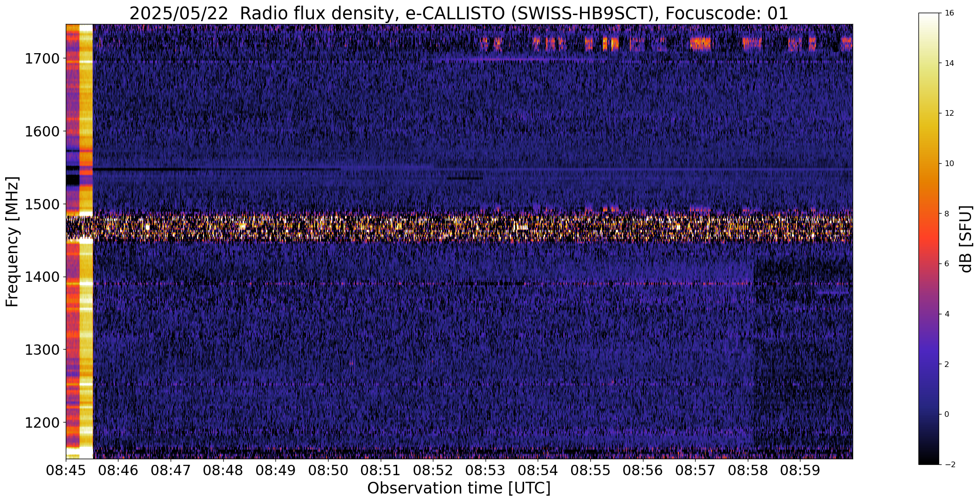Click the colorbar tick label 12
Viewport: 980px width, 502px height.
[x=949, y=113]
